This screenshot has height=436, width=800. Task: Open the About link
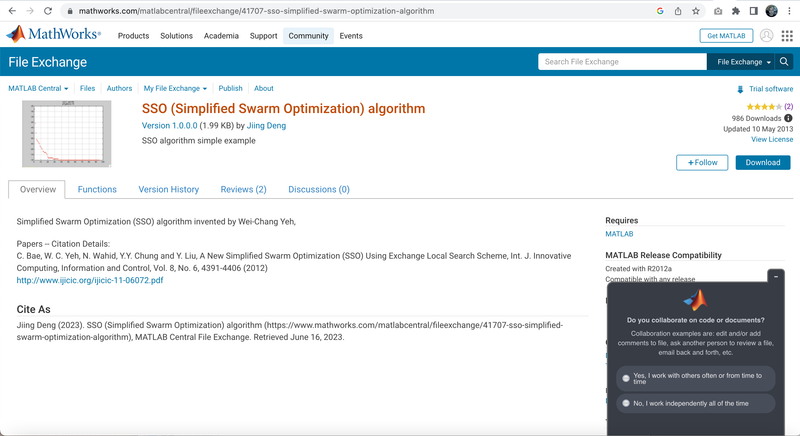(264, 88)
